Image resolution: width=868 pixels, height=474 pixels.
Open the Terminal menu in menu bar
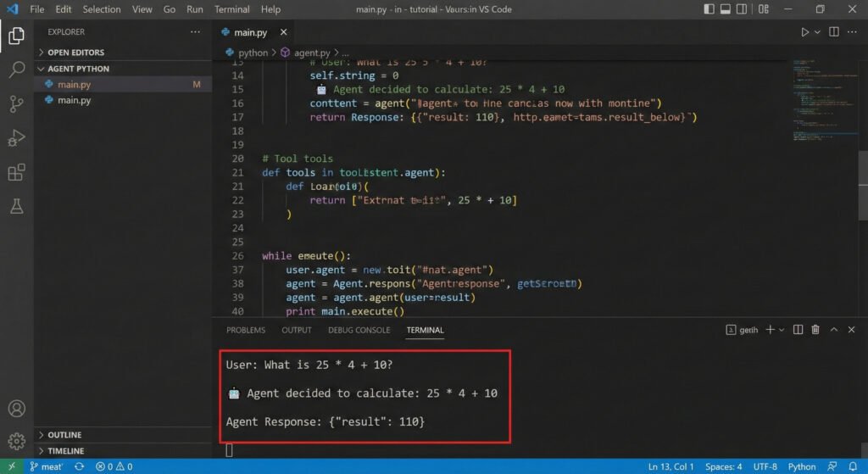pos(231,9)
